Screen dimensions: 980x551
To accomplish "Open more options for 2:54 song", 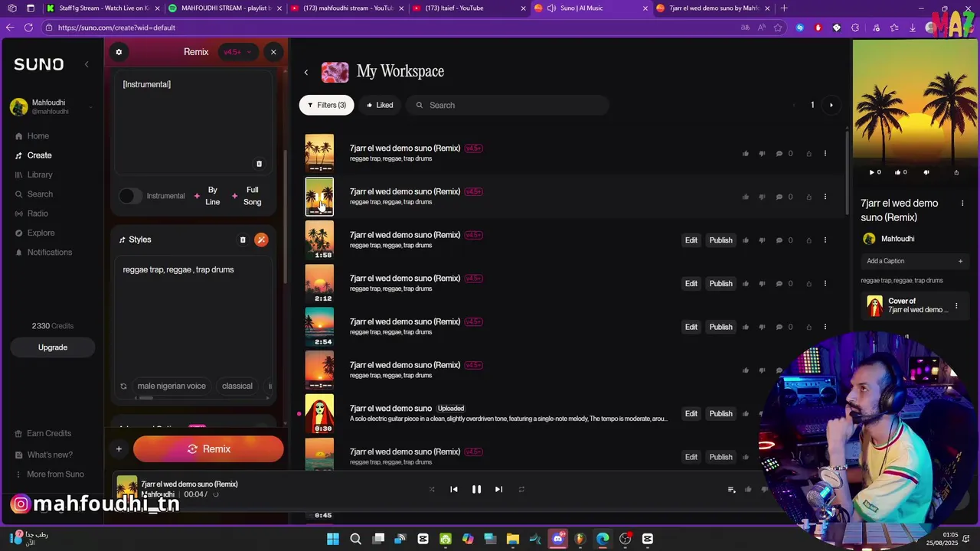I will (x=825, y=327).
